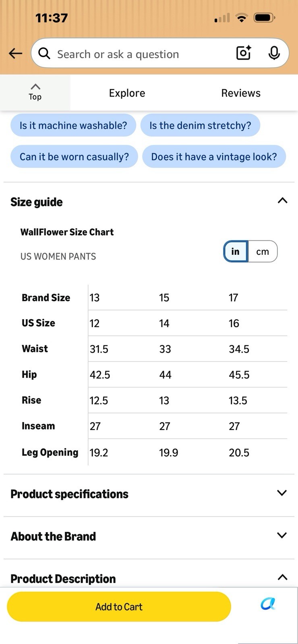Open camera lens search icon
The width and height of the screenshot is (298, 644).
244,53
